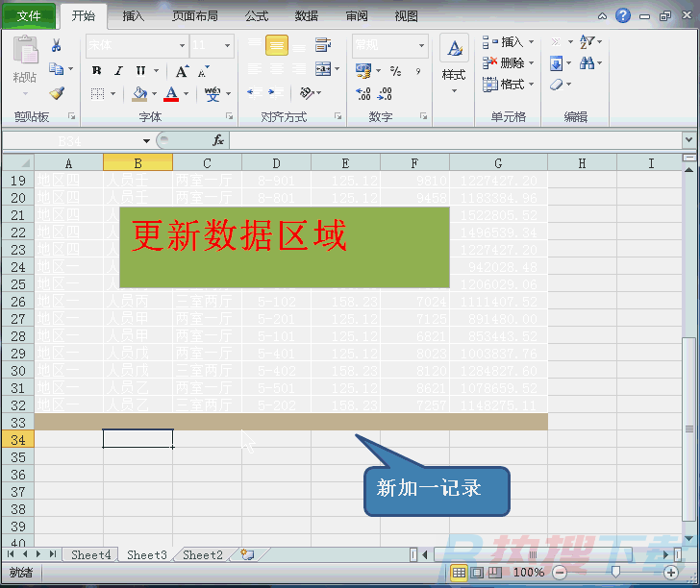Click accounting number format icon
Screen dimensions: 700x588
(363, 70)
